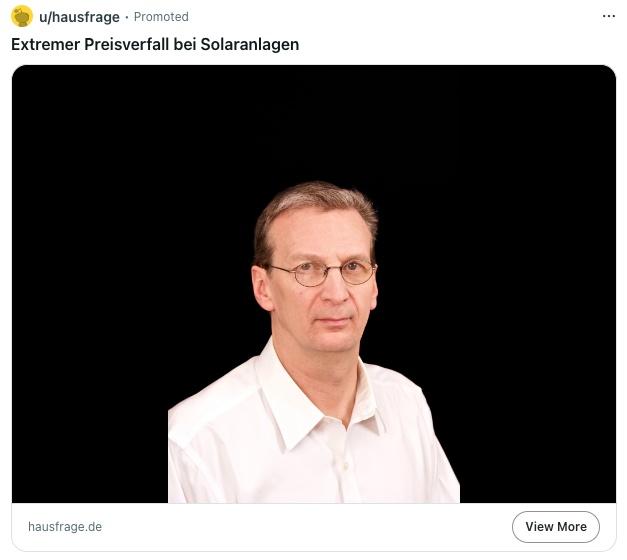Image resolution: width=627 pixels, height=560 pixels.
Task: Open the 'Extremer Preisverfall bei Solaranlagen' title
Action: coord(155,44)
